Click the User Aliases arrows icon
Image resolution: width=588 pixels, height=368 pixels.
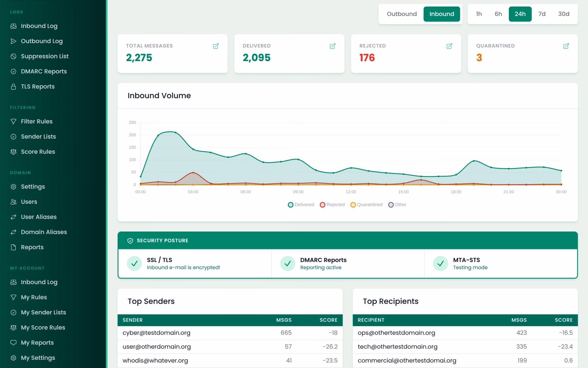[13, 217]
